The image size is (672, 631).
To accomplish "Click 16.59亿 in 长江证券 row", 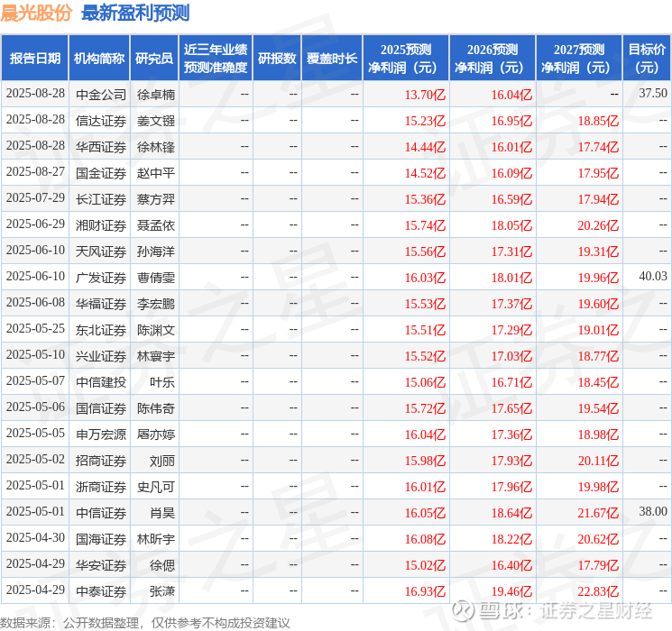I will (x=511, y=199).
